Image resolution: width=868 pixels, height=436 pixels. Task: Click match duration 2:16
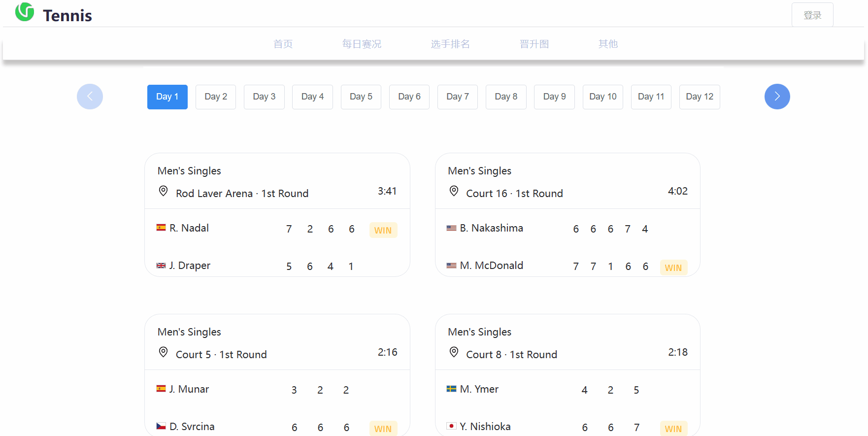pyautogui.click(x=388, y=352)
